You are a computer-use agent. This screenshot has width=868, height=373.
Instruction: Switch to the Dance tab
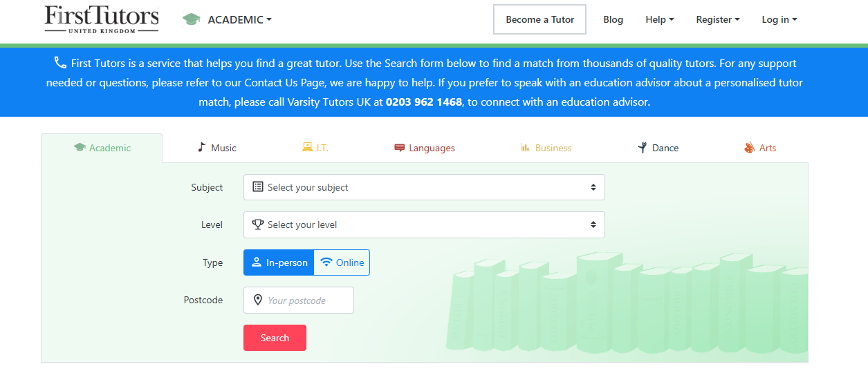click(658, 148)
